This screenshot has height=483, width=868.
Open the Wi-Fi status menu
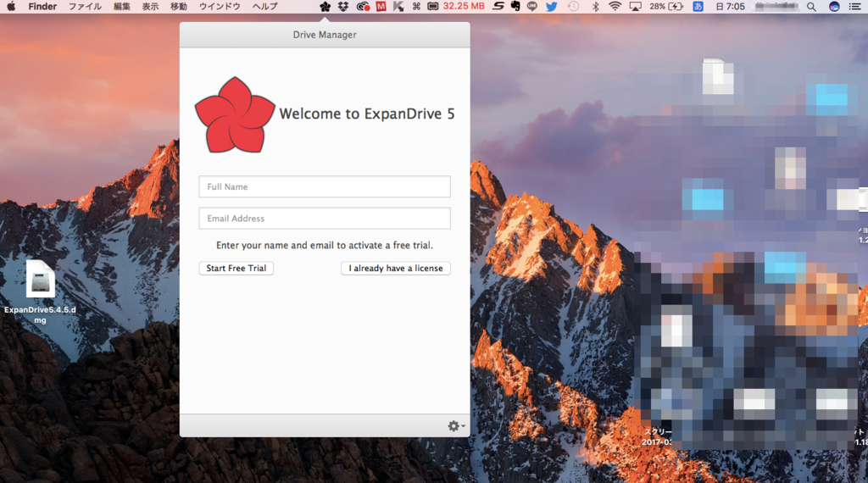pyautogui.click(x=615, y=7)
